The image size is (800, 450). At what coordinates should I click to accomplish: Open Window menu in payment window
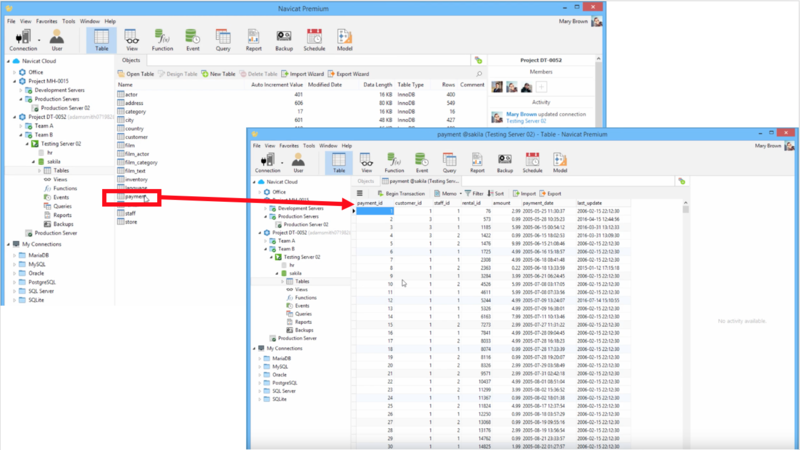[x=328, y=146]
